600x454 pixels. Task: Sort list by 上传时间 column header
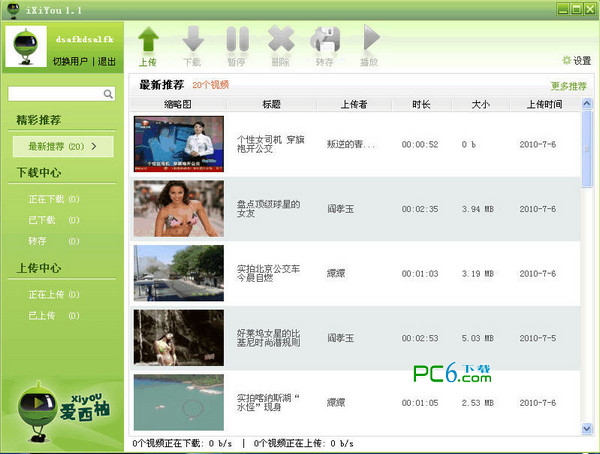540,104
